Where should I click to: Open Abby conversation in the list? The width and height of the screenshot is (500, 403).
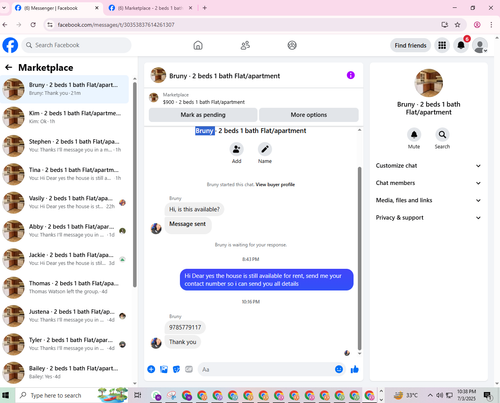click(65, 231)
